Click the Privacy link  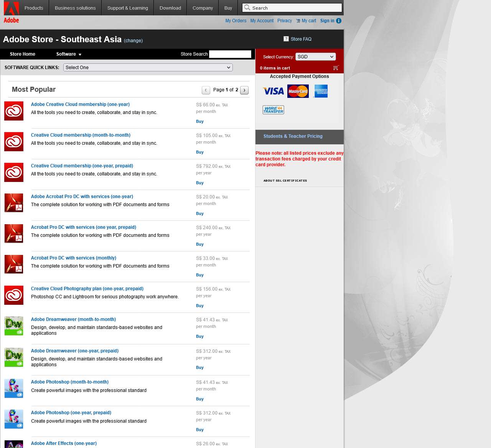[285, 21]
